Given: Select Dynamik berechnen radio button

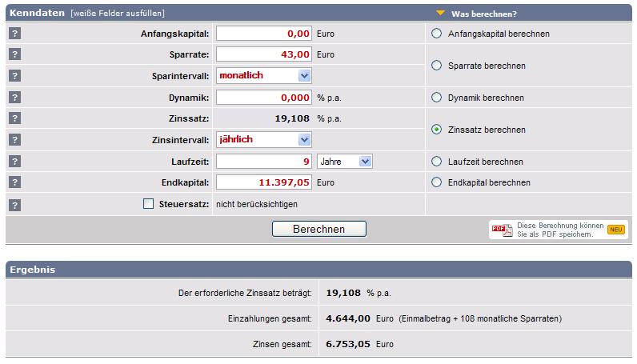Looking at the screenshot, I should (x=436, y=97).
